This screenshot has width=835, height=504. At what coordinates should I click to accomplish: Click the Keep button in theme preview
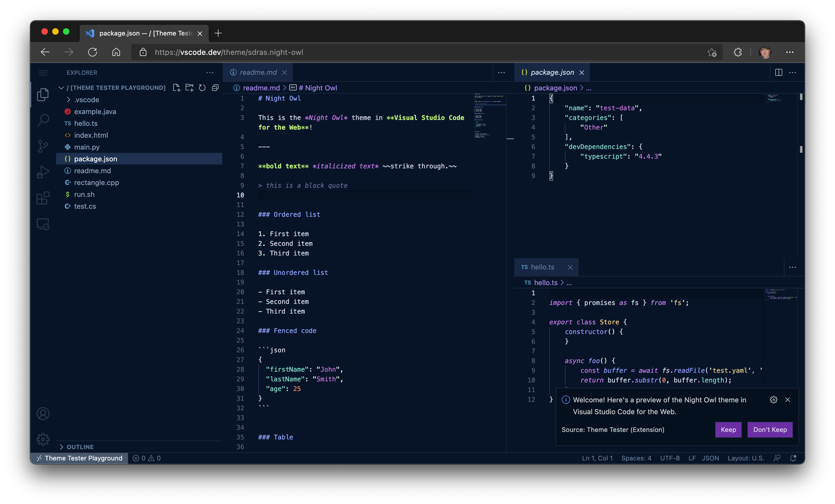[728, 430]
